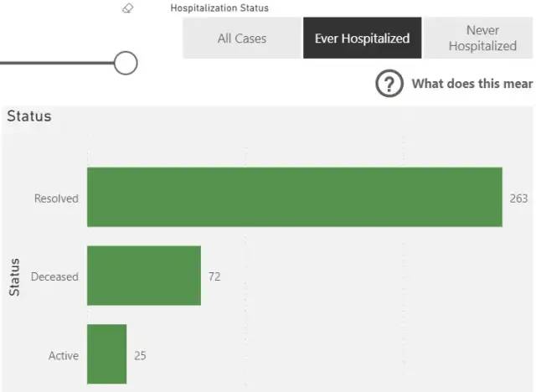Select the All Cases filter
The width and height of the screenshot is (536, 392).
(242, 38)
